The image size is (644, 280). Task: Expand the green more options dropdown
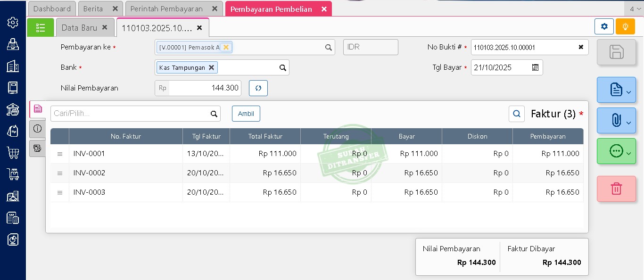[616, 151]
